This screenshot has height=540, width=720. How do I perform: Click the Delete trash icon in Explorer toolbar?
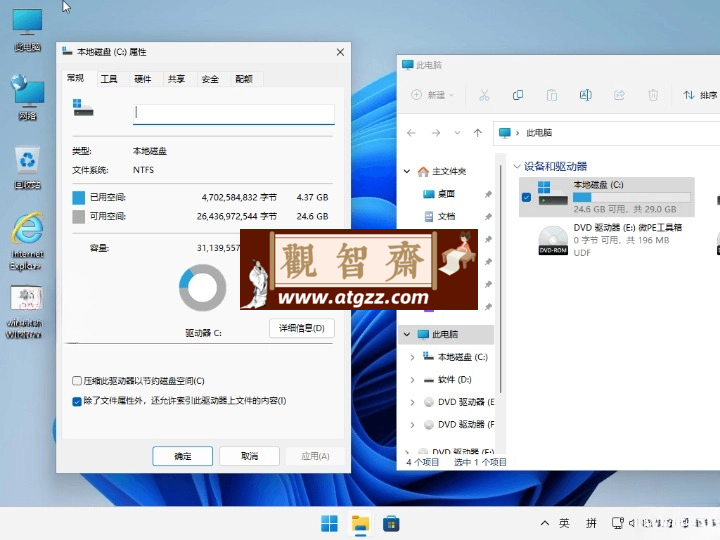coord(653,95)
